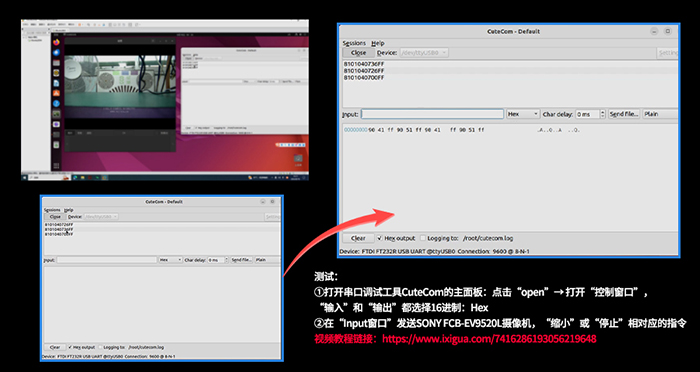Toggle Hex output checkbox in the small CuteCom window
This screenshot has height=372, width=700.
click(x=71, y=347)
